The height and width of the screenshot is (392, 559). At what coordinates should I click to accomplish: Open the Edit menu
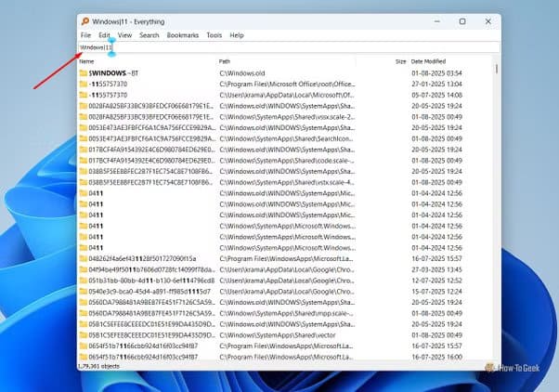pos(104,35)
